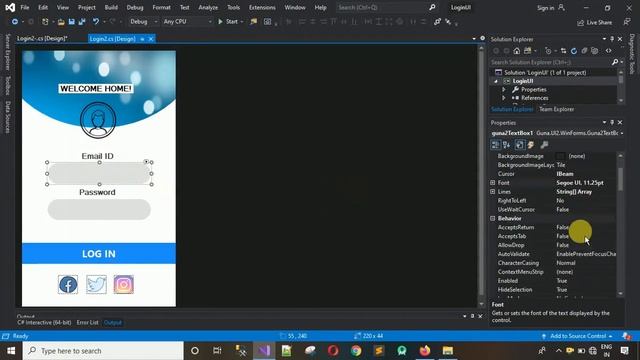Close the active Login2.cs [Design] tab
The width and height of the screenshot is (640, 360).
(151, 39)
